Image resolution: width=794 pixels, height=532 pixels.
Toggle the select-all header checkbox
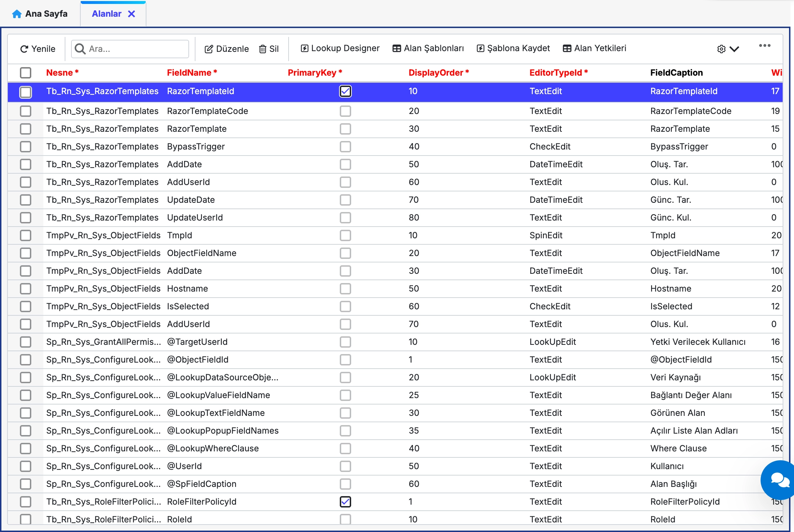(26, 73)
